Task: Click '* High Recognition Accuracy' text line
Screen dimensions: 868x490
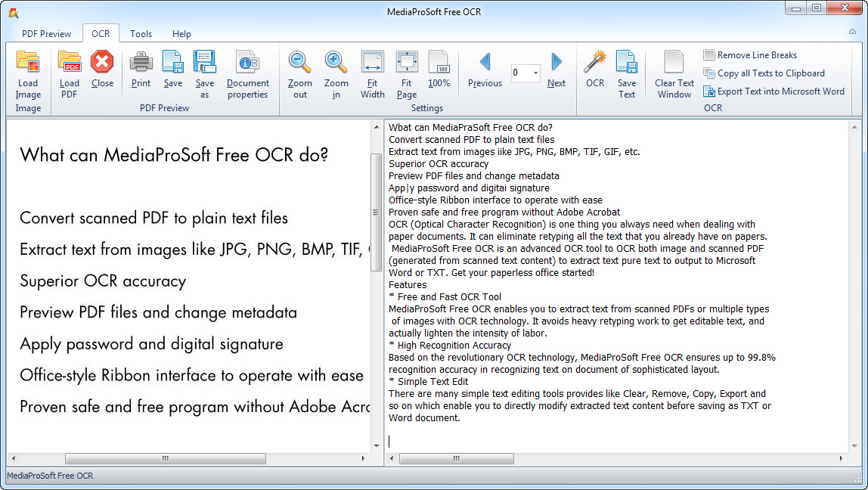Action: coord(449,345)
